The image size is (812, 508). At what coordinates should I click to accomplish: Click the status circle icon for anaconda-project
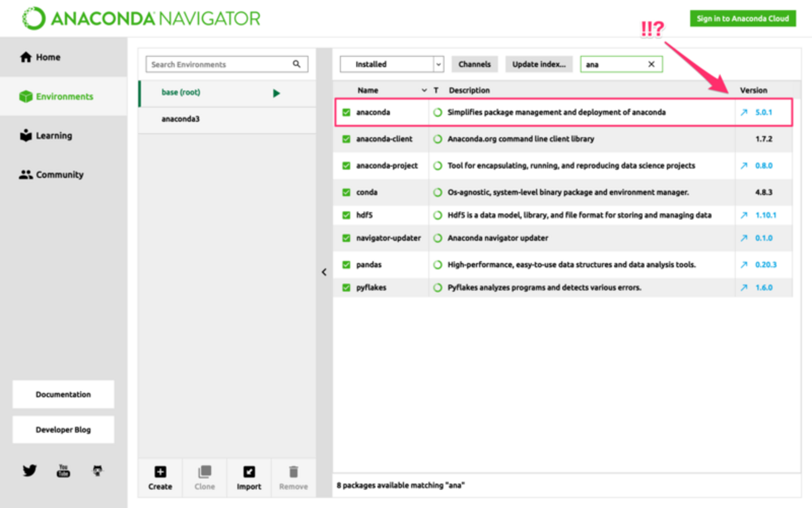pos(438,166)
